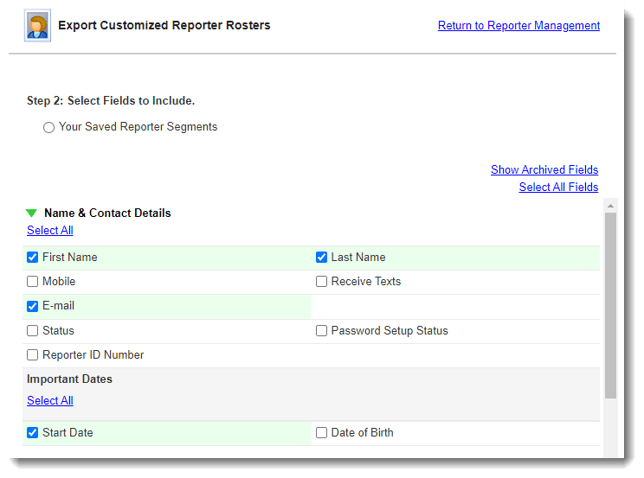Image resolution: width=644 pixels, height=478 pixels.
Task: Uncheck the First Name checkbox
Action: pyautogui.click(x=33, y=257)
